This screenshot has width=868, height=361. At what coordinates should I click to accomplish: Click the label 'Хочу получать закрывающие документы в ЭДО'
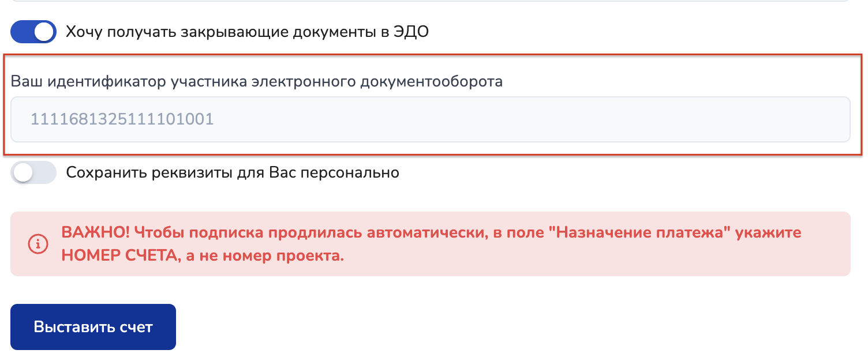(x=247, y=32)
